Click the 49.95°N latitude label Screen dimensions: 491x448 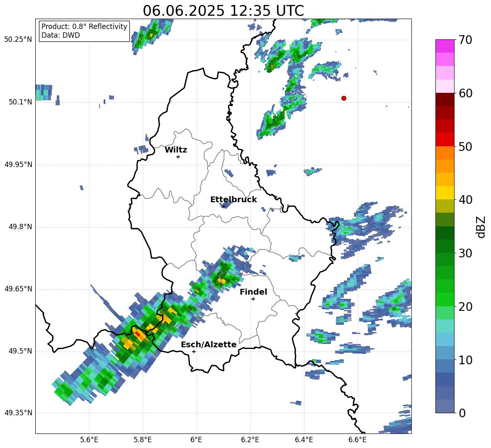18,165
